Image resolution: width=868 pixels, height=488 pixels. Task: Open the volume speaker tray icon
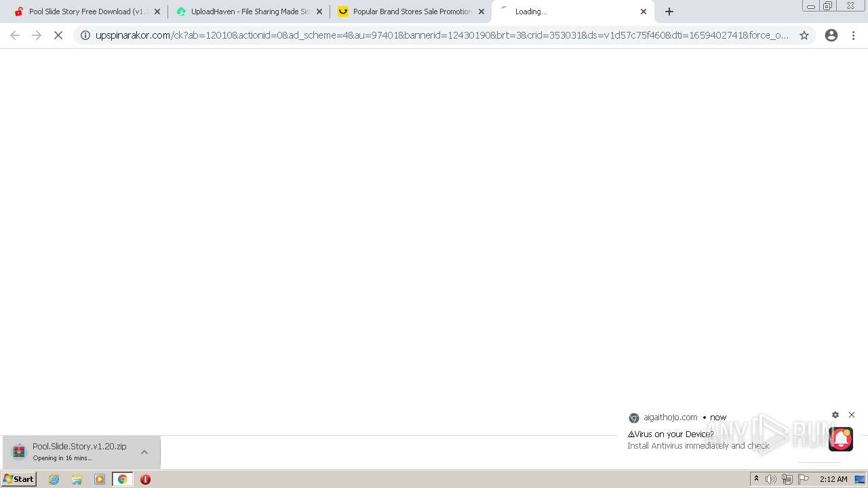point(771,479)
